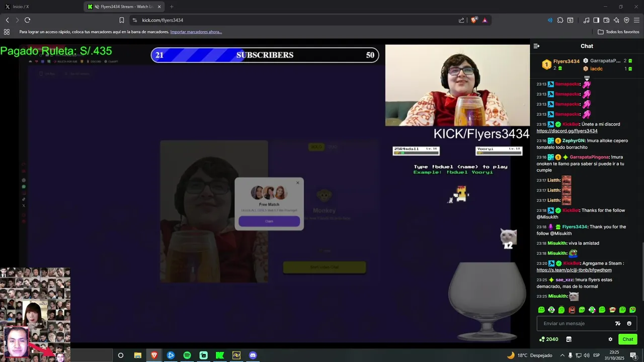
Task: Open Brave browser from the taskbar
Action: pyautogui.click(x=154, y=355)
